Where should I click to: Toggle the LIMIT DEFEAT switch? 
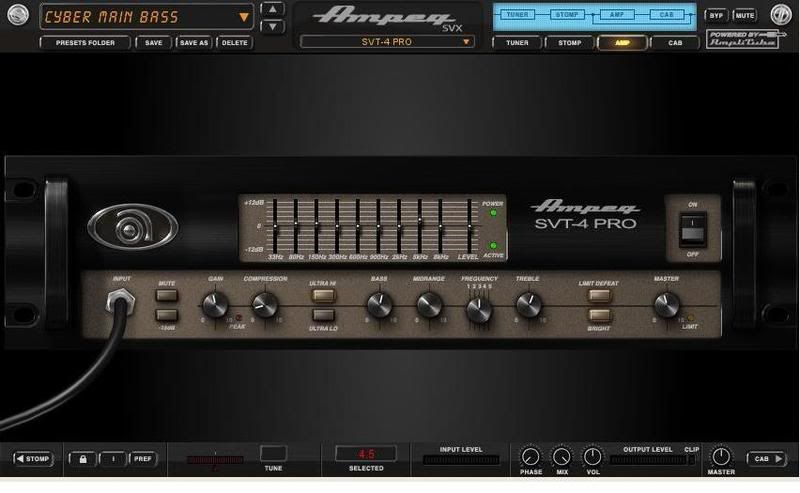tap(599, 295)
